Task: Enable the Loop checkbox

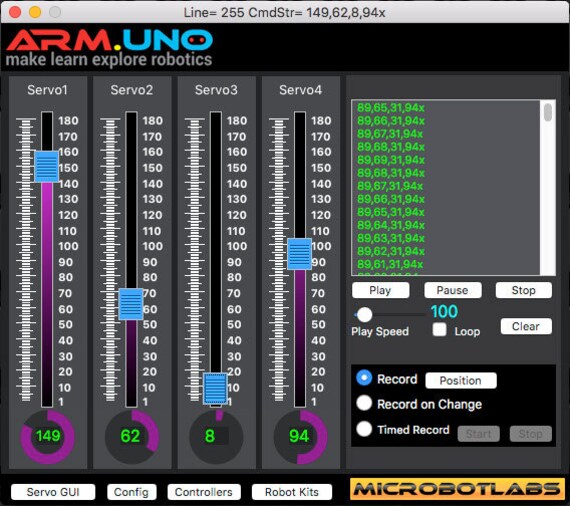Action: tap(439, 330)
